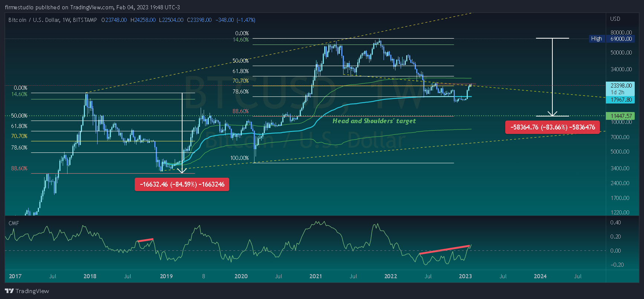Click the 3400.00 price scale value

tap(620, 168)
